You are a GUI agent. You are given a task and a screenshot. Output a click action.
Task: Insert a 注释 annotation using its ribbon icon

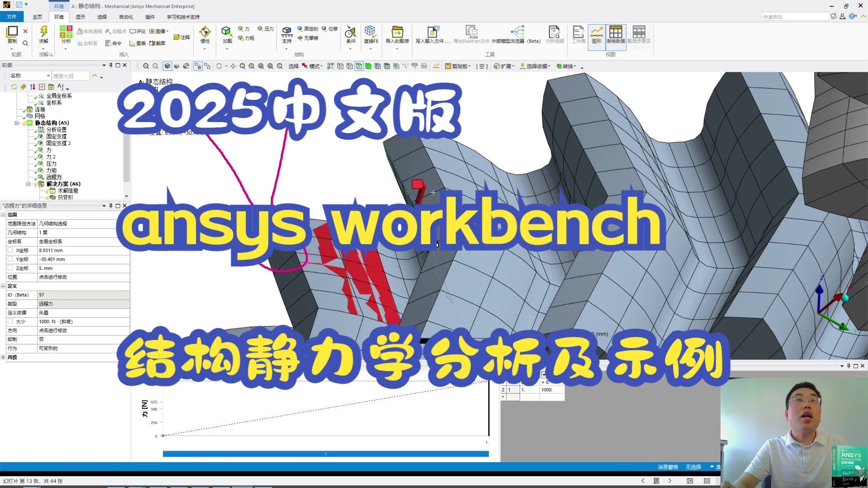183,36
